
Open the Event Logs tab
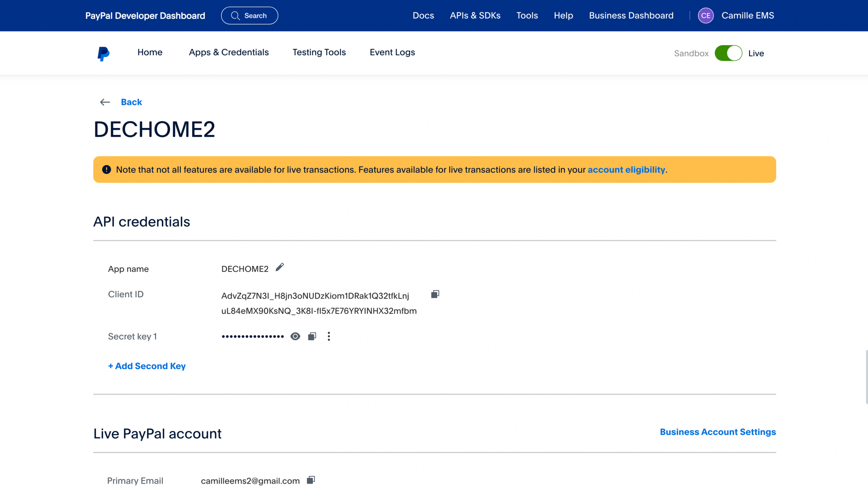coord(392,52)
